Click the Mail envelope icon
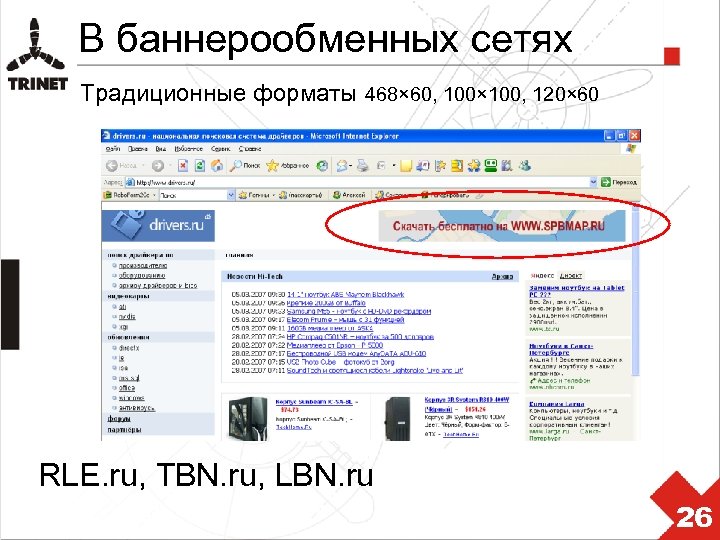 click(342, 165)
